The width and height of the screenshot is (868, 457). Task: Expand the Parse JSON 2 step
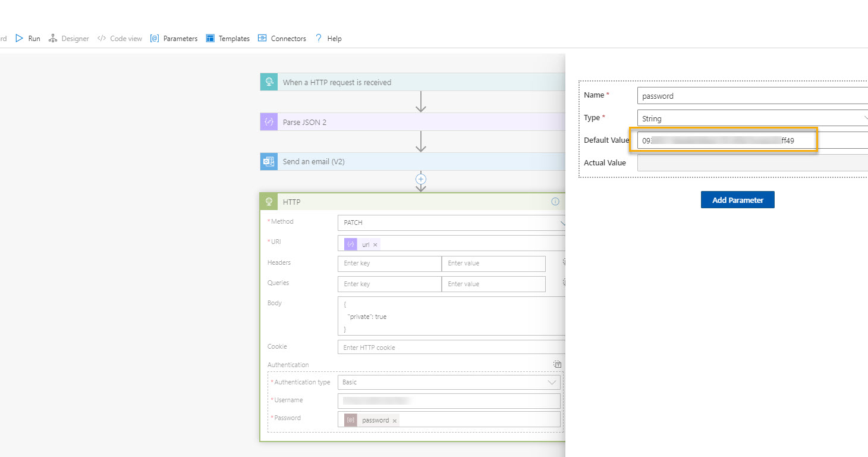[x=413, y=122]
